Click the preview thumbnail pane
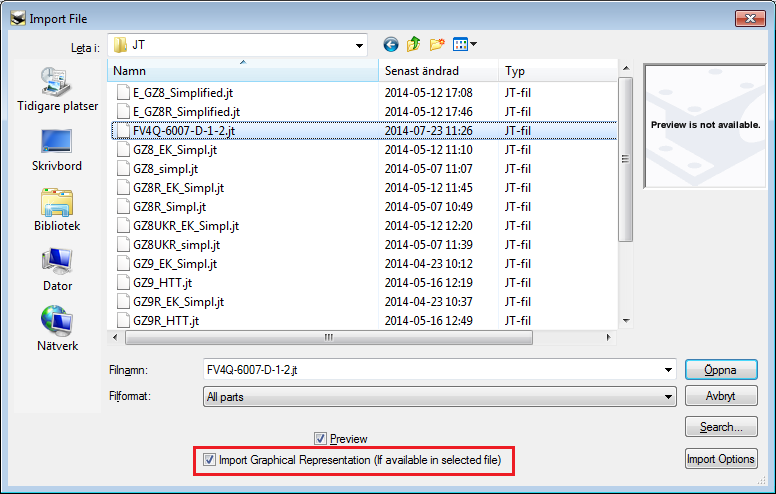Viewport: 776px width, 494px height. pyautogui.click(x=705, y=126)
